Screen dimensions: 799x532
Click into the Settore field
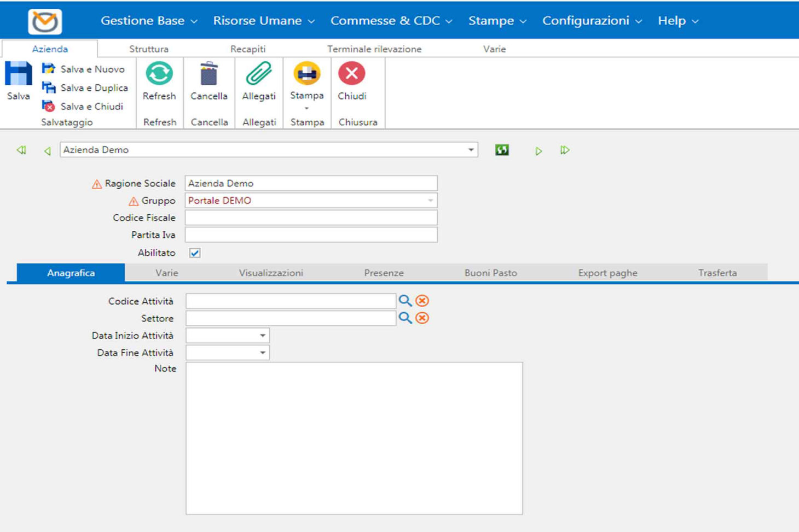291,318
